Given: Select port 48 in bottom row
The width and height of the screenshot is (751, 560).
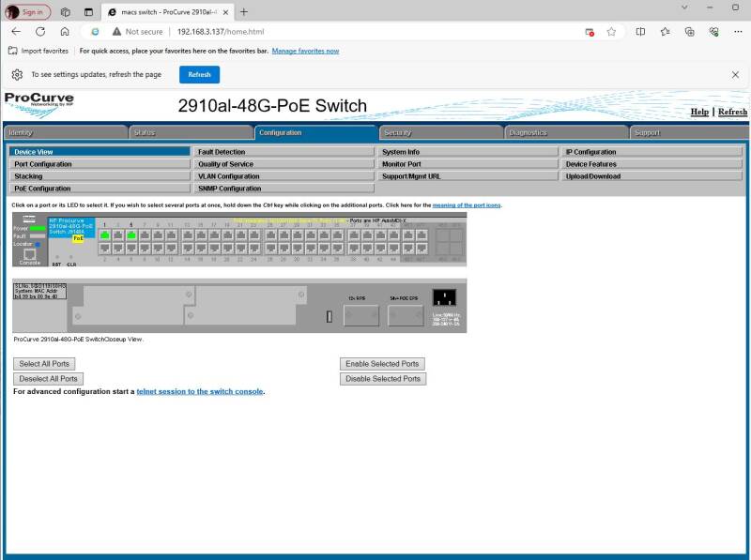Looking at the screenshot, I should tap(421, 248).
